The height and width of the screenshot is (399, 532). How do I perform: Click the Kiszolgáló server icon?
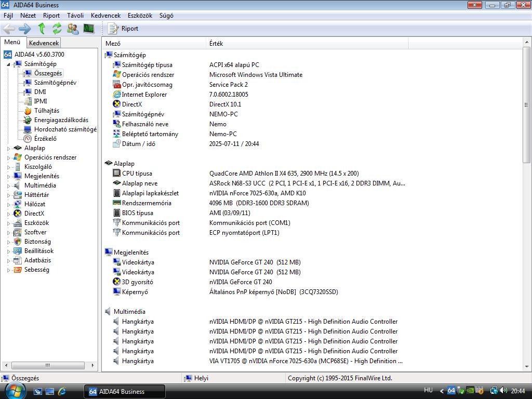click(18, 167)
